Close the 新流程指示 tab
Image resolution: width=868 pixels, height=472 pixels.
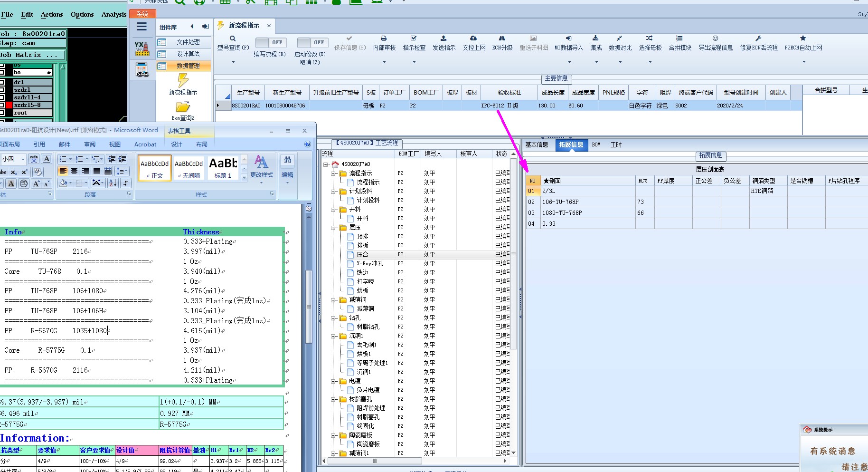269,26
